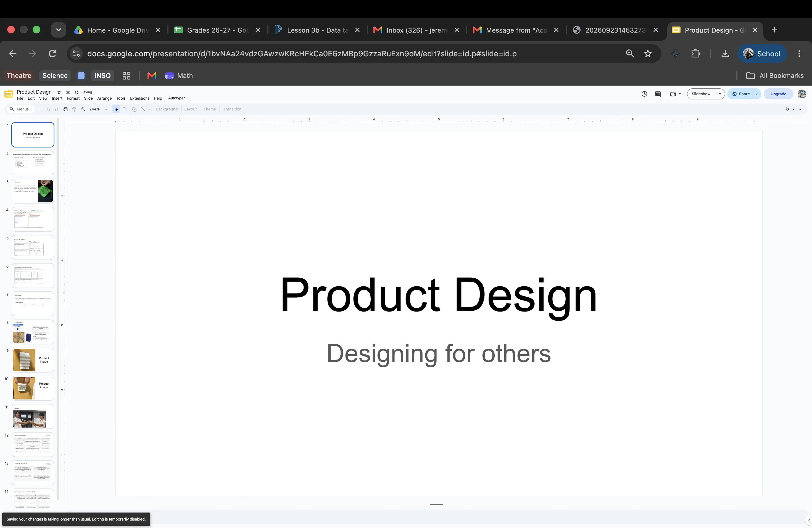Select the text box tool
Screen dimensions: 812x528
125,109
